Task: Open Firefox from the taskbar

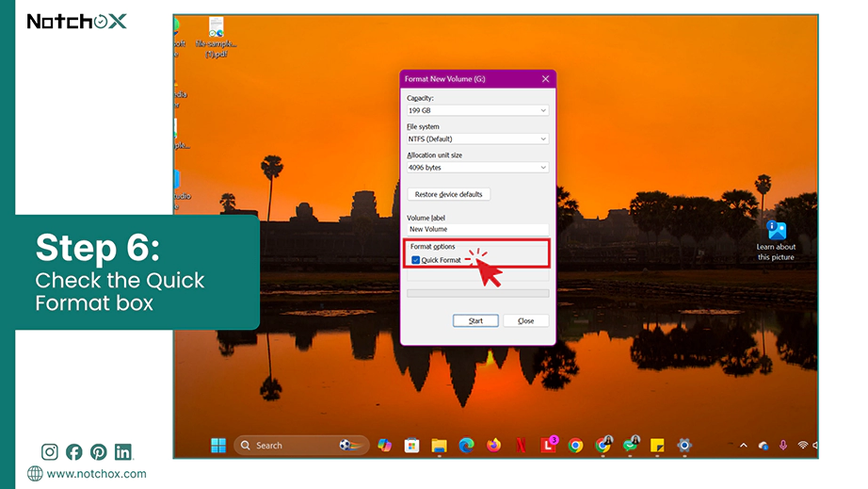Action: [493, 446]
